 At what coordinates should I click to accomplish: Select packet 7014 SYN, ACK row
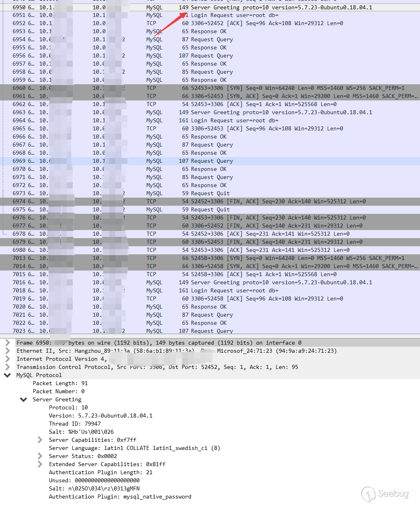click(210, 266)
